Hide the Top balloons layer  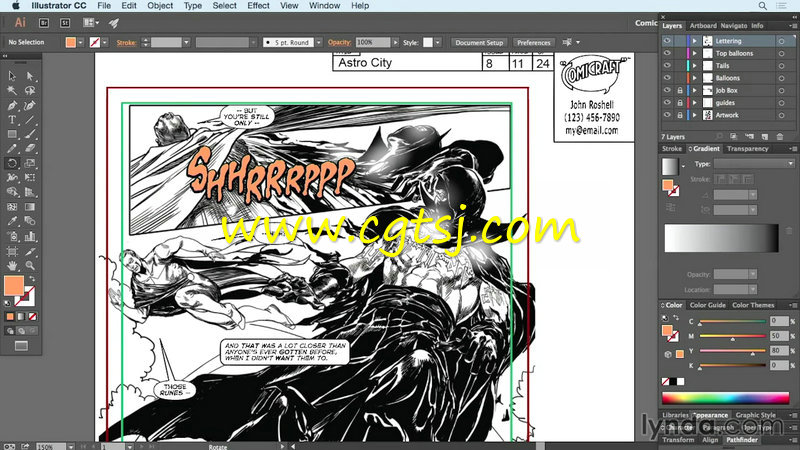coord(667,53)
